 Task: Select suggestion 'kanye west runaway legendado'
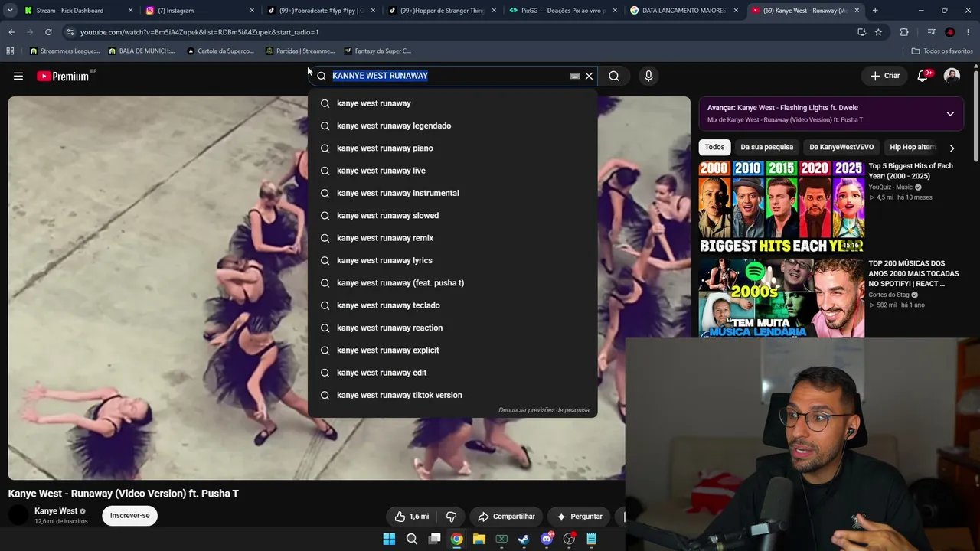coord(452,126)
